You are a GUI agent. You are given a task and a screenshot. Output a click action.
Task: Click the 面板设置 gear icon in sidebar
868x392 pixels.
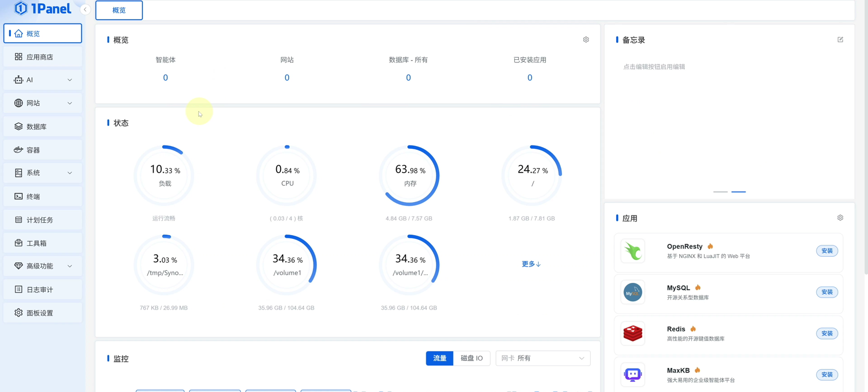pyautogui.click(x=18, y=313)
